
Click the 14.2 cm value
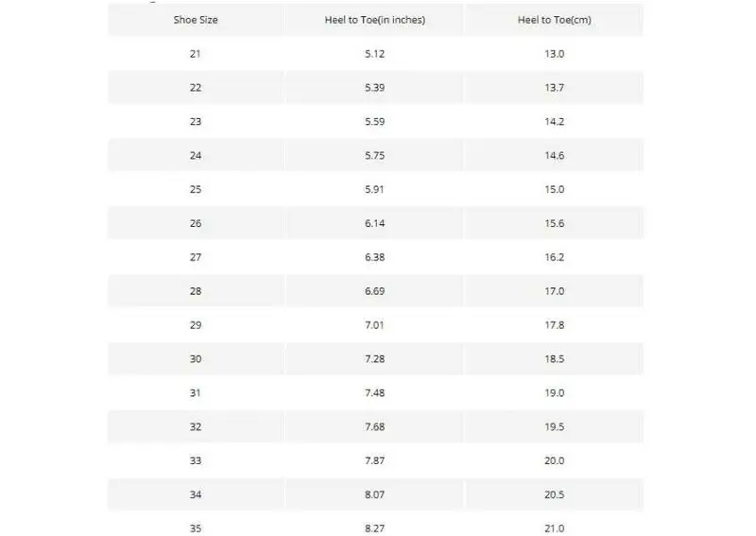point(554,122)
